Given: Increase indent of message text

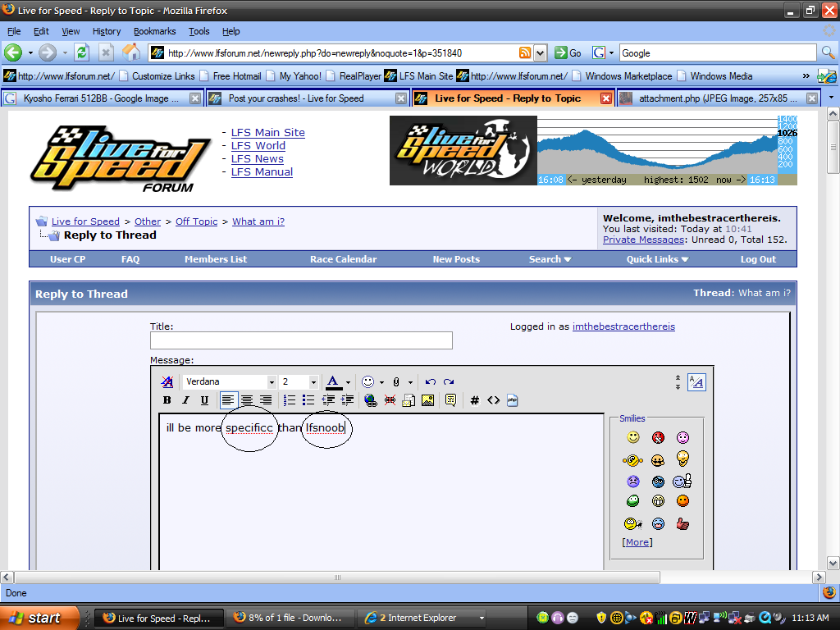Looking at the screenshot, I should (347, 400).
